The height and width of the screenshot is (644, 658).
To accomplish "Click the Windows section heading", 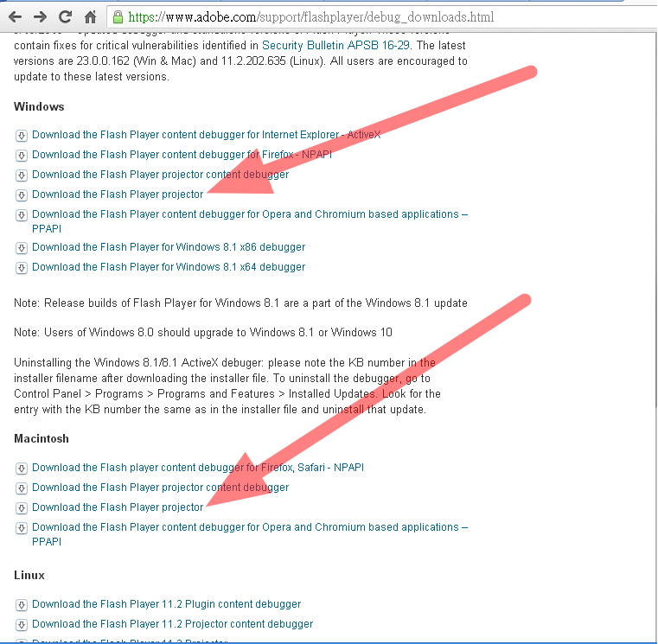I will [39, 106].
